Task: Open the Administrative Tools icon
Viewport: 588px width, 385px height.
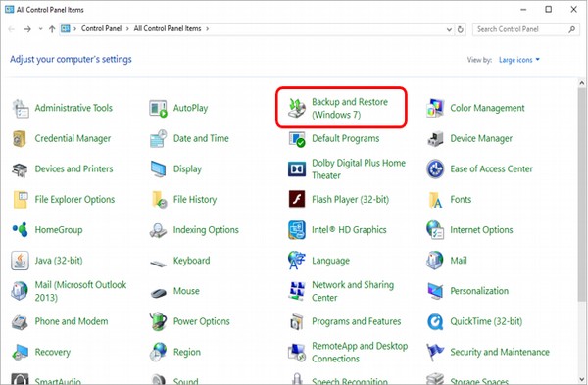Action: [x=21, y=108]
